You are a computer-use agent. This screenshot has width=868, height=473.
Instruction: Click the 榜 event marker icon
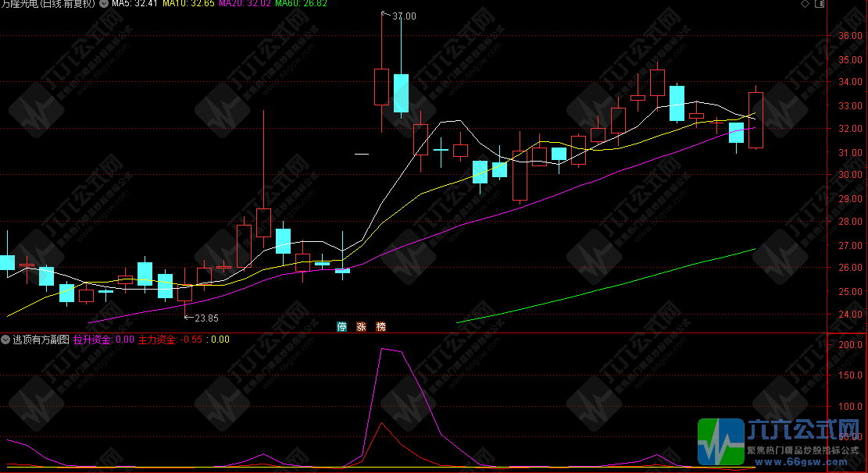(380, 326)
